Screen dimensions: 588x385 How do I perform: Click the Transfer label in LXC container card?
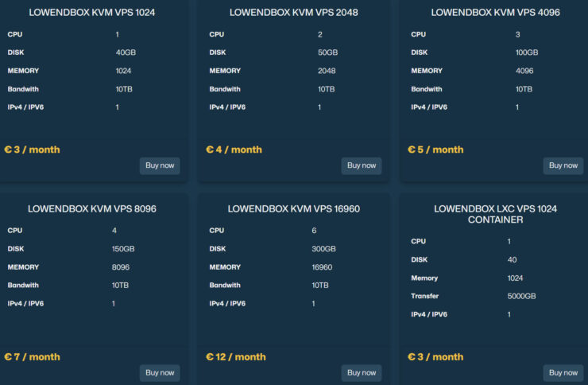(x=425, y=296)
